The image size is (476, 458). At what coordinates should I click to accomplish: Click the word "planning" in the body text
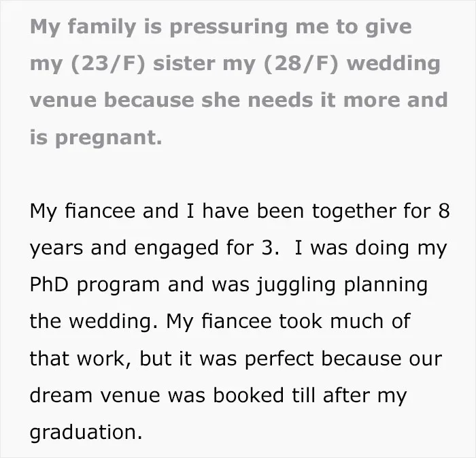(386, 286)
